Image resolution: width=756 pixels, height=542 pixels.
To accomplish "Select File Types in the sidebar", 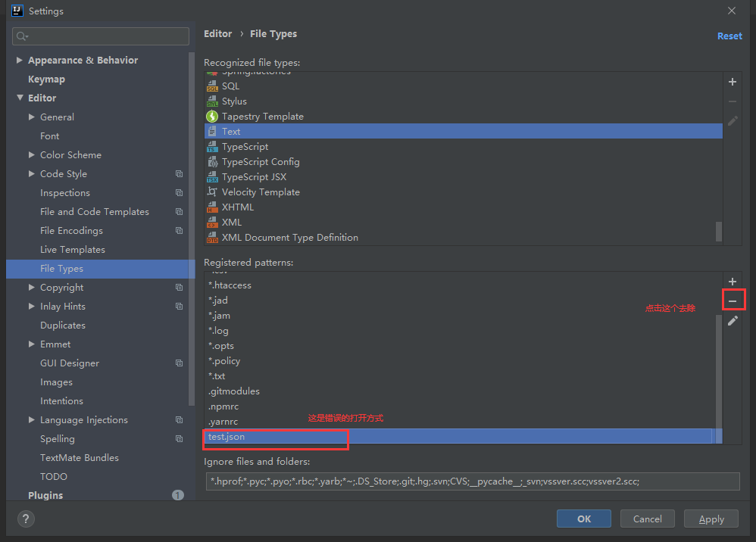I will tap(100, 269).
